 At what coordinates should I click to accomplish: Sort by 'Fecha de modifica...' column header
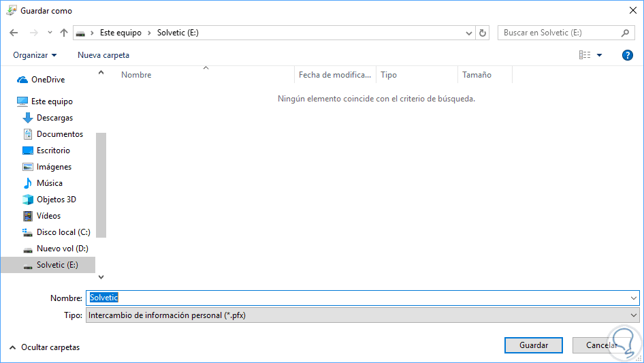(335, 75)
